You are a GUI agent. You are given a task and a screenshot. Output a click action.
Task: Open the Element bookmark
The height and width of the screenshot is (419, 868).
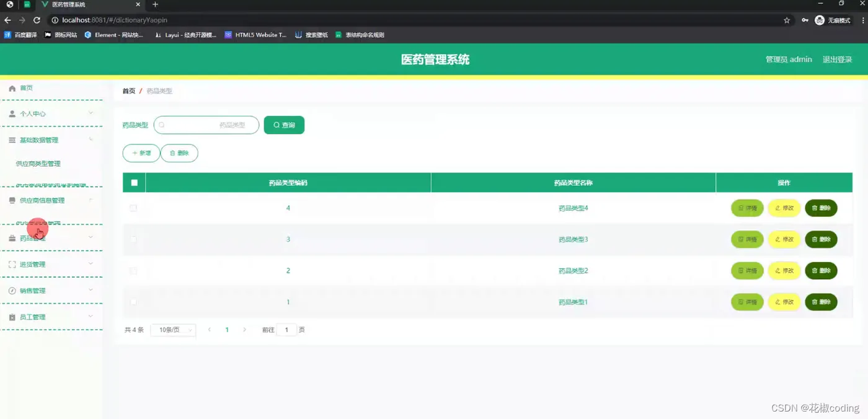[x=113, y=35]
